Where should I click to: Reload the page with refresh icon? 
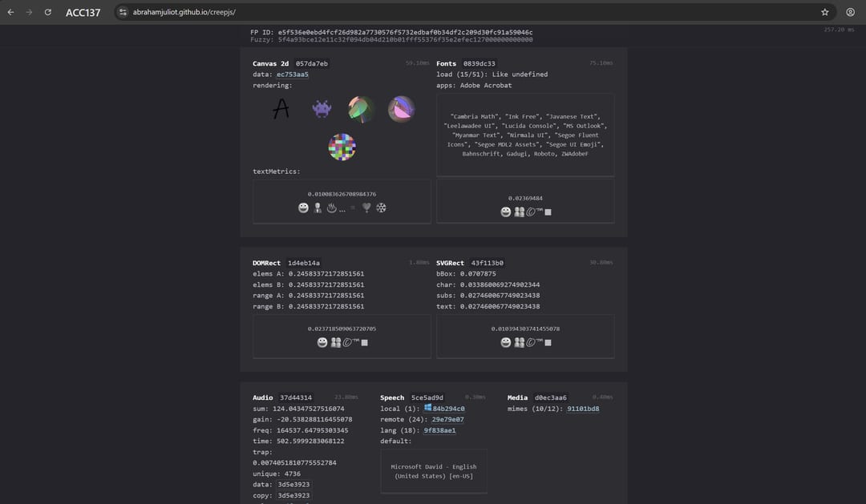point(48,12)
